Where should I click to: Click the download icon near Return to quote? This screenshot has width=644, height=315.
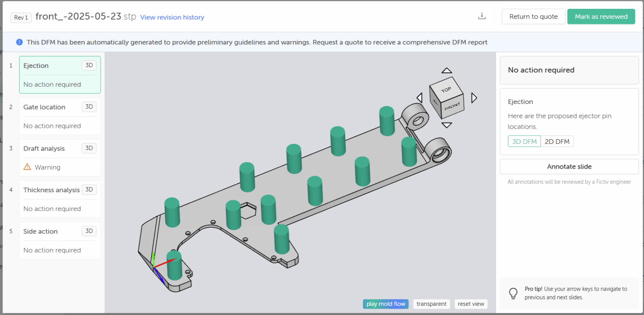[x=482, y=16]
